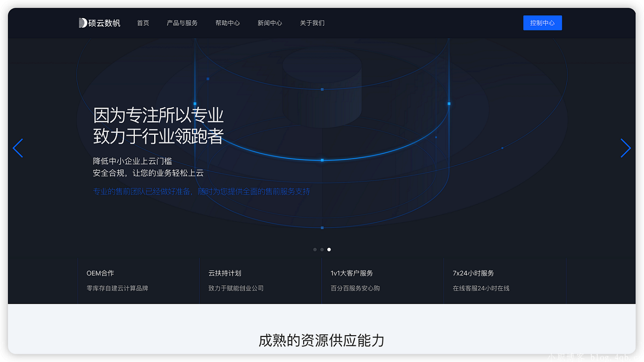Click the 硕云数帆 logo icon
Viewport: 644px width, 362px height.
[83, 23]
